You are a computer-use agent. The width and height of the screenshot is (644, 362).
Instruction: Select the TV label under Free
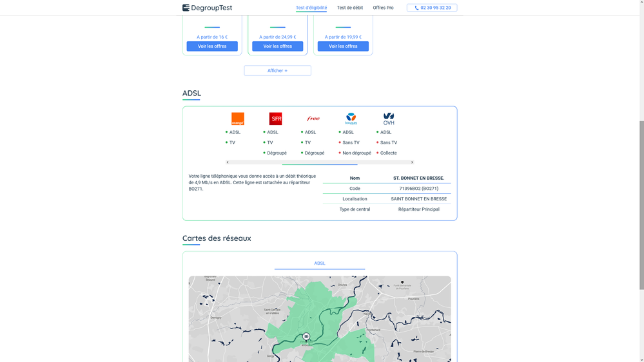pos(307,143)
